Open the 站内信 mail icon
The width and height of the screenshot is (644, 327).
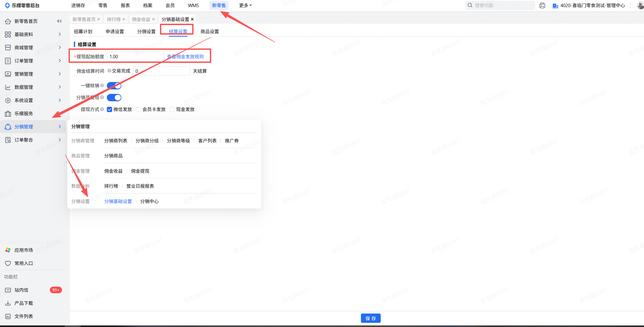click(x=8, y=290)
